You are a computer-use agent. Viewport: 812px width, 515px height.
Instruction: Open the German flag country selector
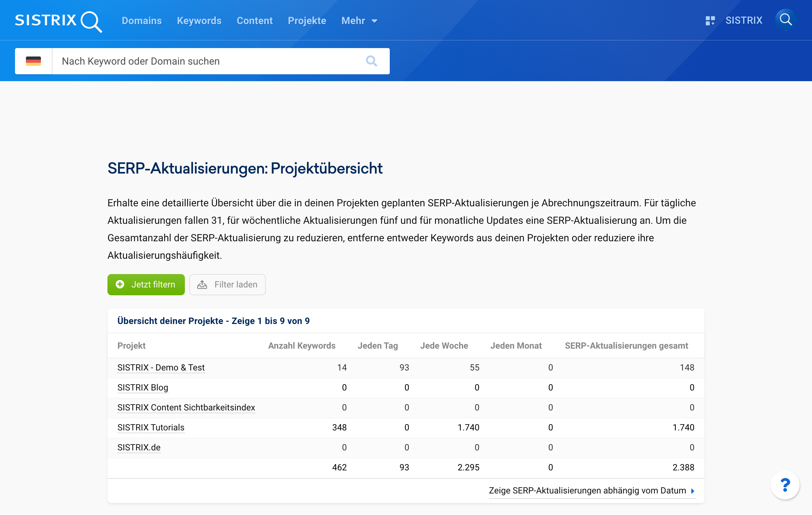pyautogui.click(x=33, y=61)
